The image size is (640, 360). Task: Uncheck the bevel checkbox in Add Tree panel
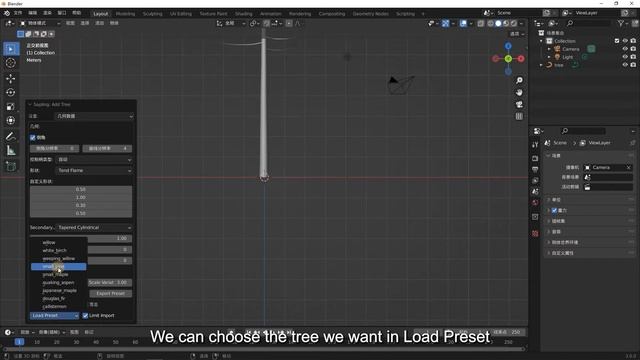tap(33, 138)
